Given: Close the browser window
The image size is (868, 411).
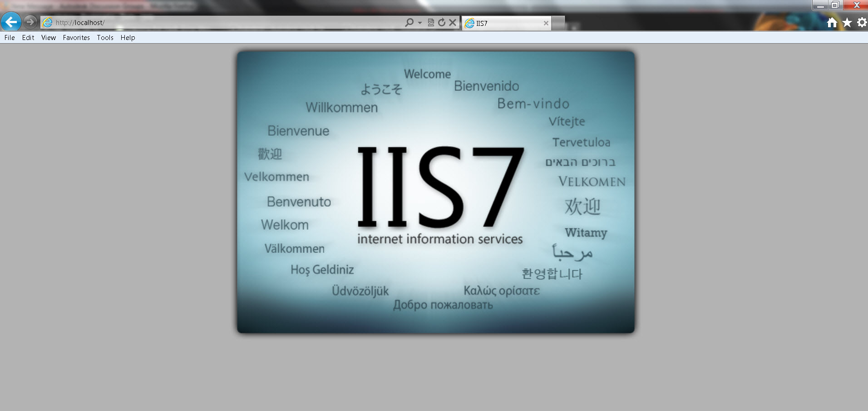Looking at the screenshot, I should (x=856, y=5).
